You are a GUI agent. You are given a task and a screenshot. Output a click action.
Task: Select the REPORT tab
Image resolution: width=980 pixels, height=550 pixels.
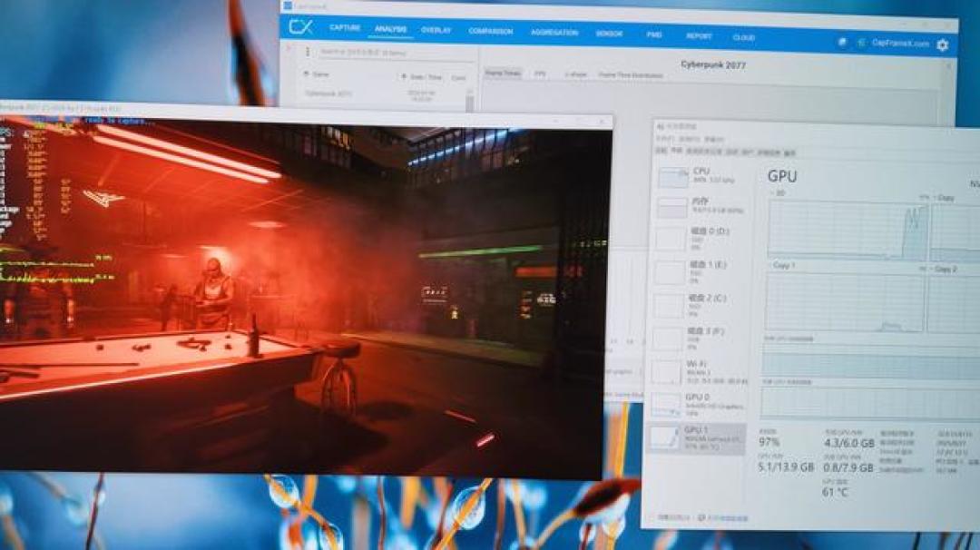tap(699, 36)
